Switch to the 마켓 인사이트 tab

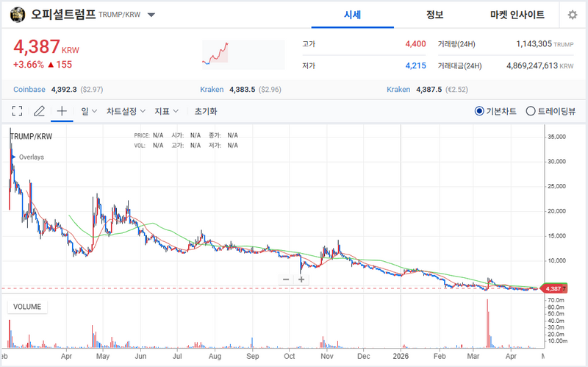[517, 15]
